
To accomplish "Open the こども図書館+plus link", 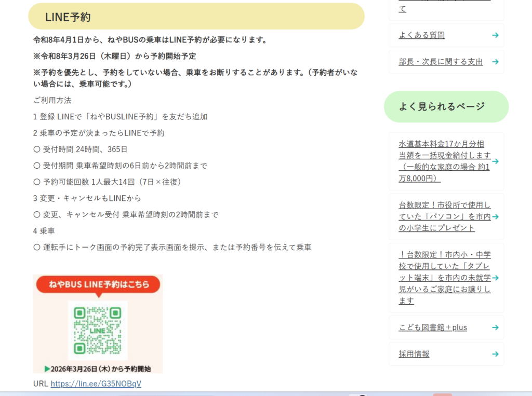I will point(433,327).
